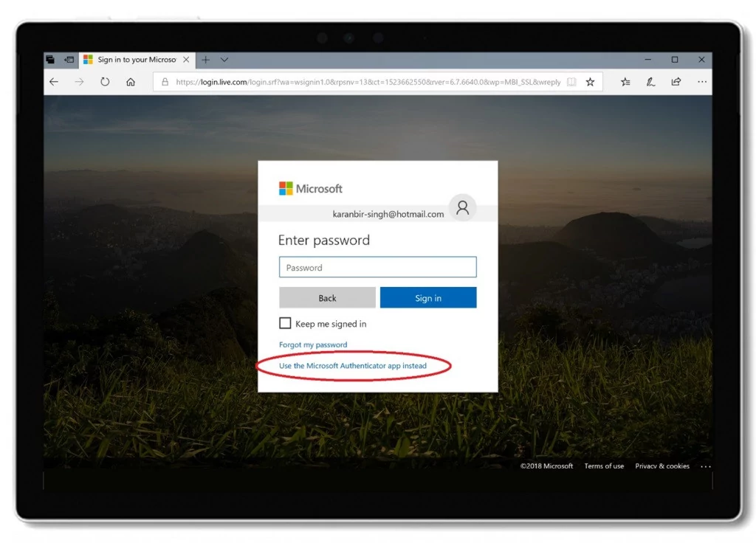Click the browser Back arrow
The image size is (756, 543).
tap(54, 82)
